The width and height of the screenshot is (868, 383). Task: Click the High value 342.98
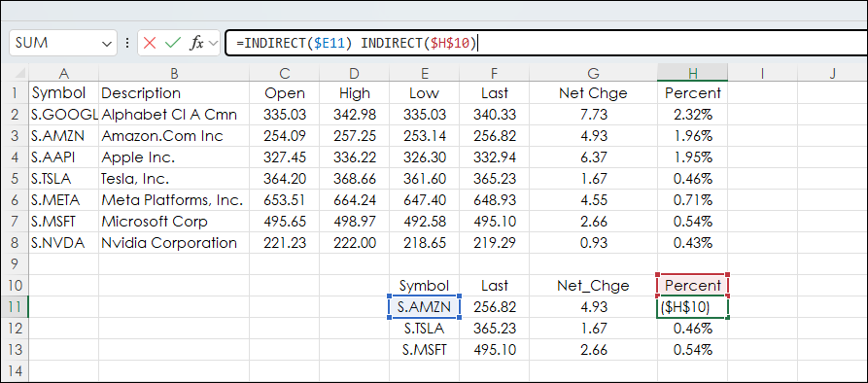coord(354,114)
